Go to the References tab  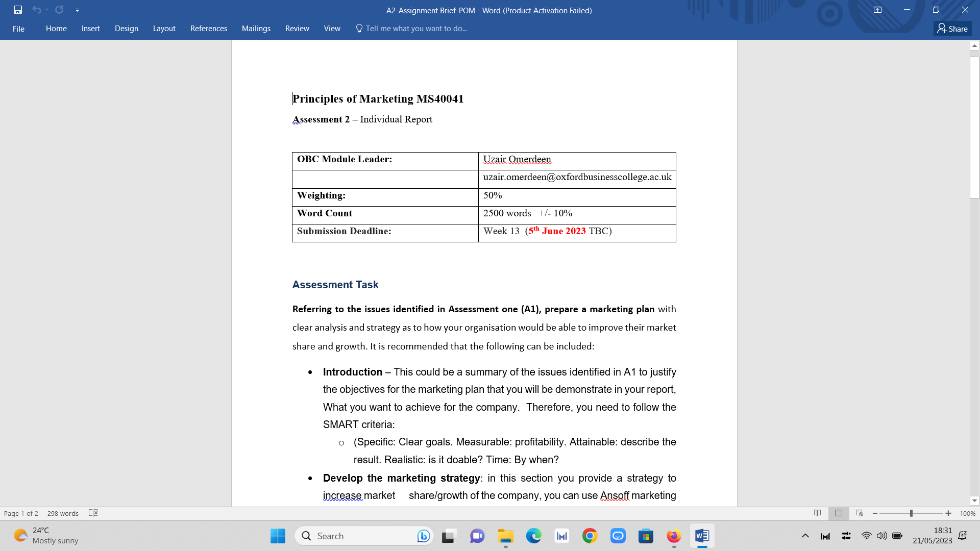click(209, 29)
